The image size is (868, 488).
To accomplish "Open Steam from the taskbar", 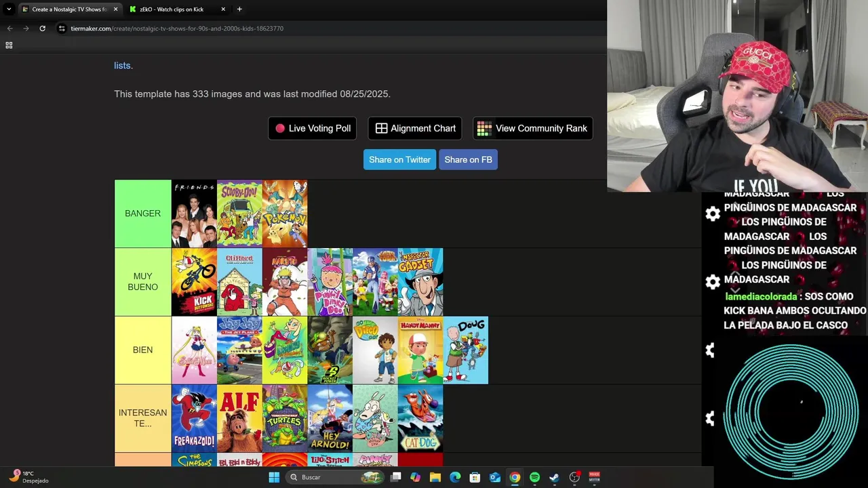I will click(554, 477).
